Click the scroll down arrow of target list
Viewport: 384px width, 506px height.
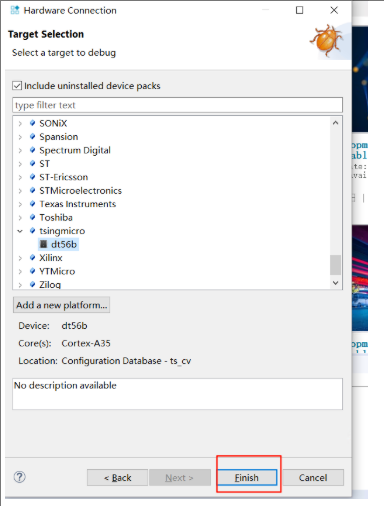[335, 283]
